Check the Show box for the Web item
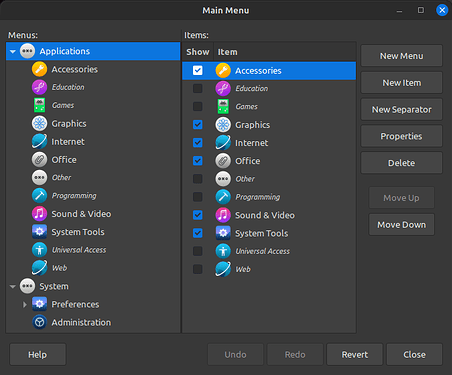This screenshot has width=452, height=375. (x=198, y=269)
